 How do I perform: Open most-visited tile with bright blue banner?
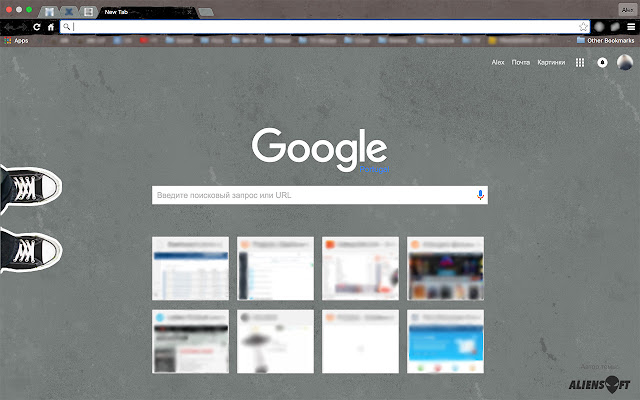point(445,342)
